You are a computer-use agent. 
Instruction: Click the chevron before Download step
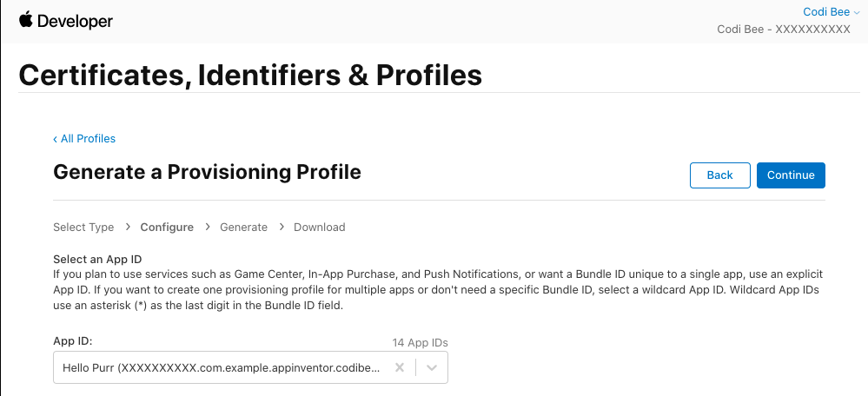coord(282,227)
